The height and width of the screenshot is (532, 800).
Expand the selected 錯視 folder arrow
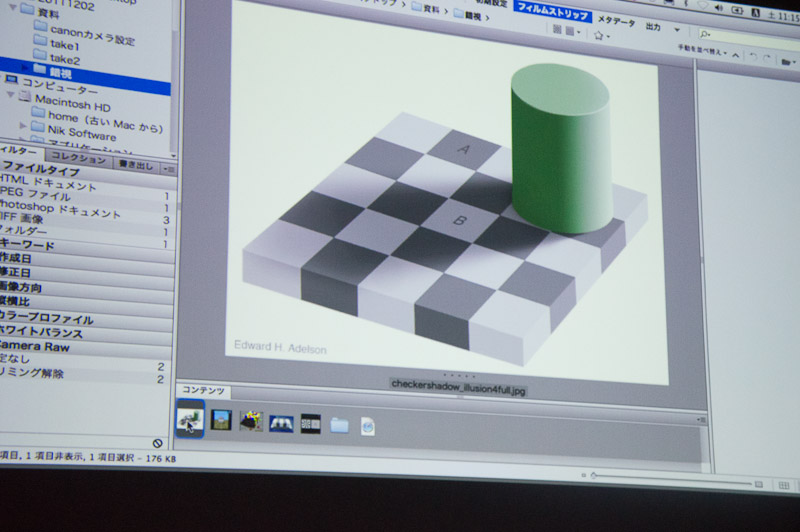point(25,67)
